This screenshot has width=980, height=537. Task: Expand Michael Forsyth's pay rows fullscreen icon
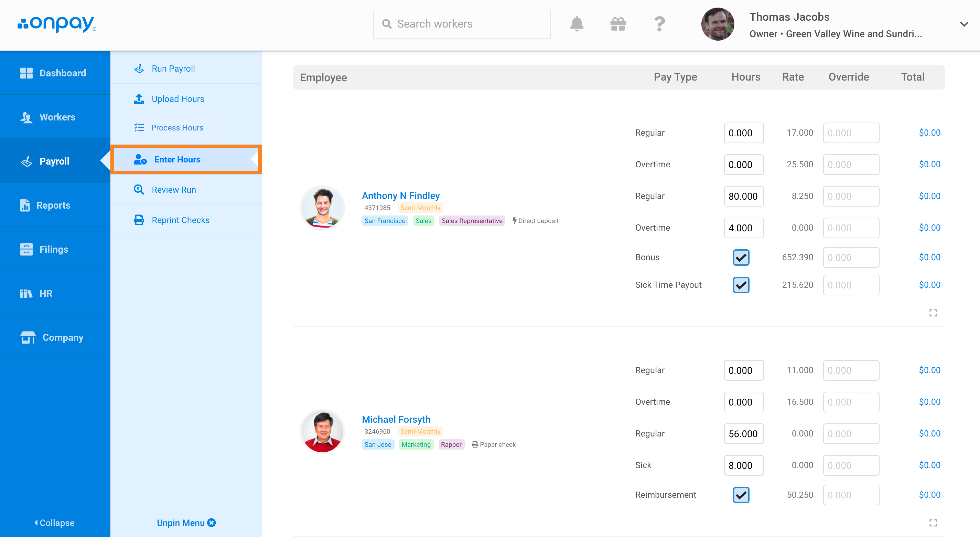[x=933, y=523]
